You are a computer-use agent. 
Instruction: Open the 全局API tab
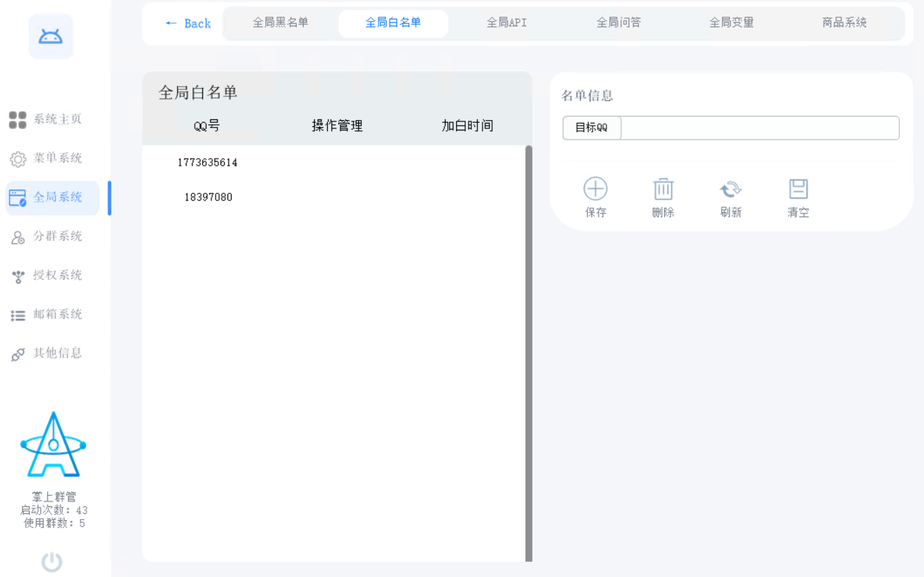tap(507, 23)
